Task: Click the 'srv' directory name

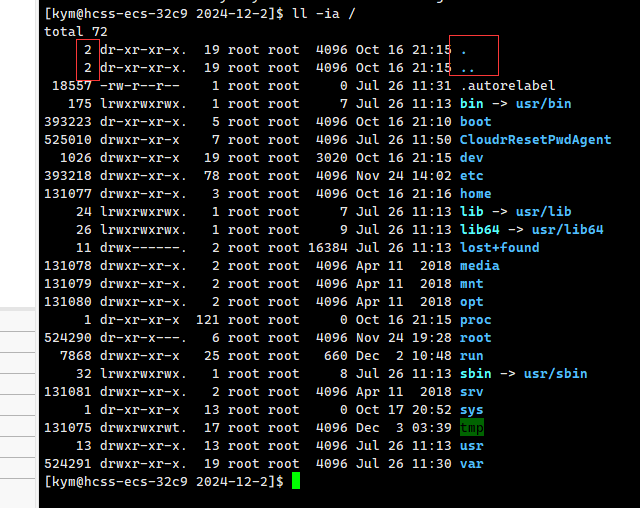Action: click(471, 391)
